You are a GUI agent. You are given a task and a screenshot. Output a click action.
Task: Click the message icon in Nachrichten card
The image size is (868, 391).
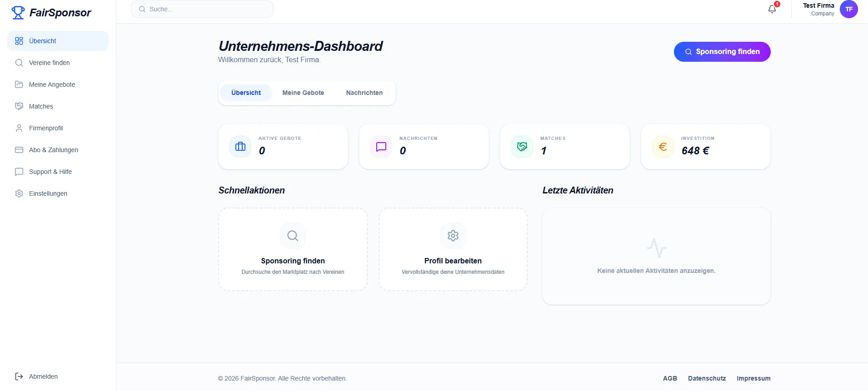(381, 147)
